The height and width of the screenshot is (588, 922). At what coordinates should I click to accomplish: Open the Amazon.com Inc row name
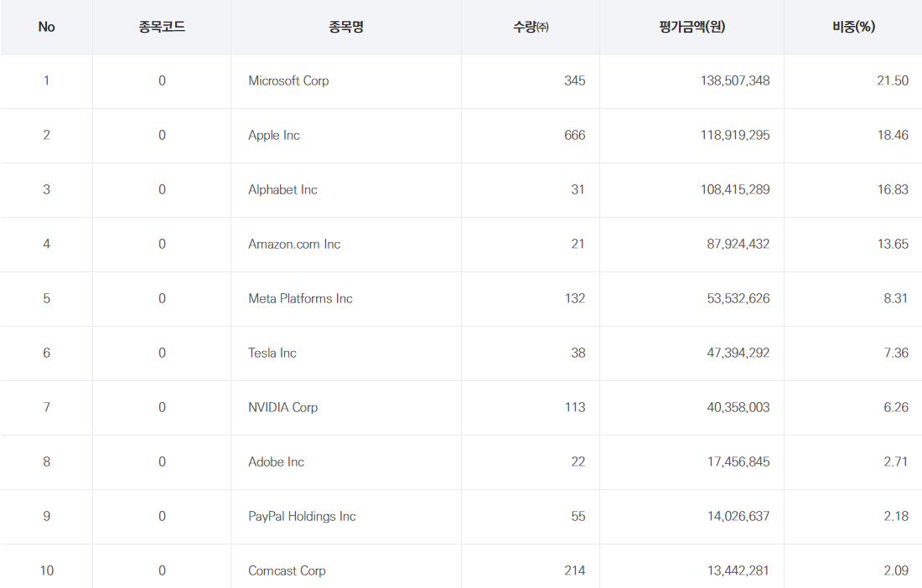[x=294, y=245]
